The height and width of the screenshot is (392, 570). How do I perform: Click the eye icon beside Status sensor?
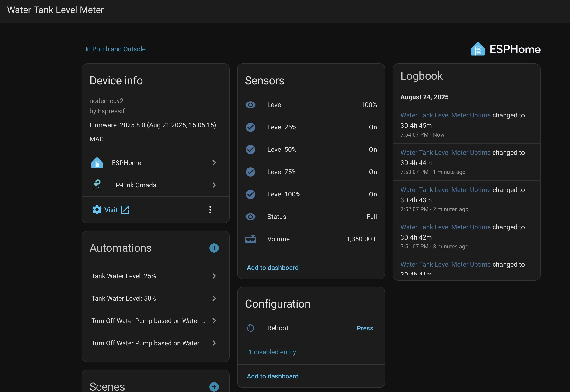click(x=250, y=217)
